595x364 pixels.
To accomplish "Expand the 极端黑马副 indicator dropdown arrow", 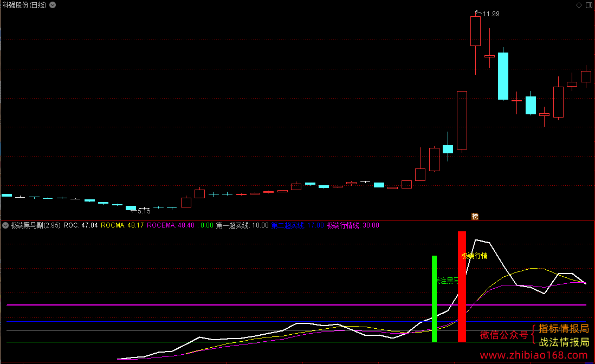I will (5, 225).
